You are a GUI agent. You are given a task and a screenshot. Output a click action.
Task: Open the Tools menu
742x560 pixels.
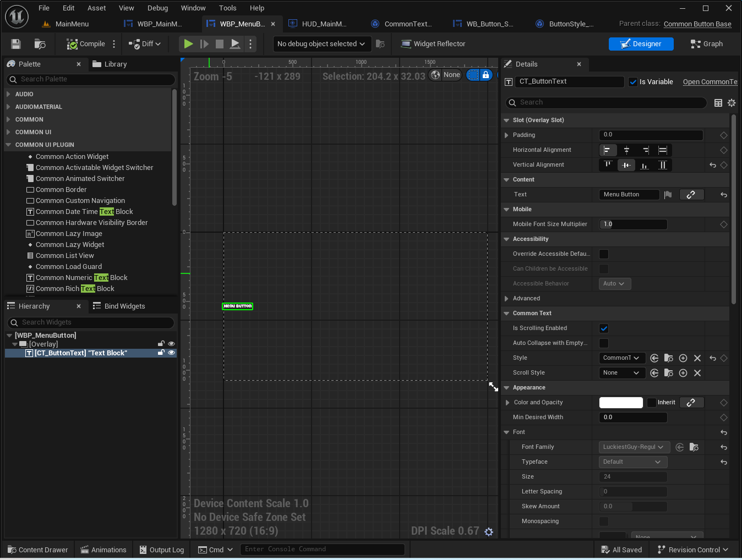click(228, 8)
